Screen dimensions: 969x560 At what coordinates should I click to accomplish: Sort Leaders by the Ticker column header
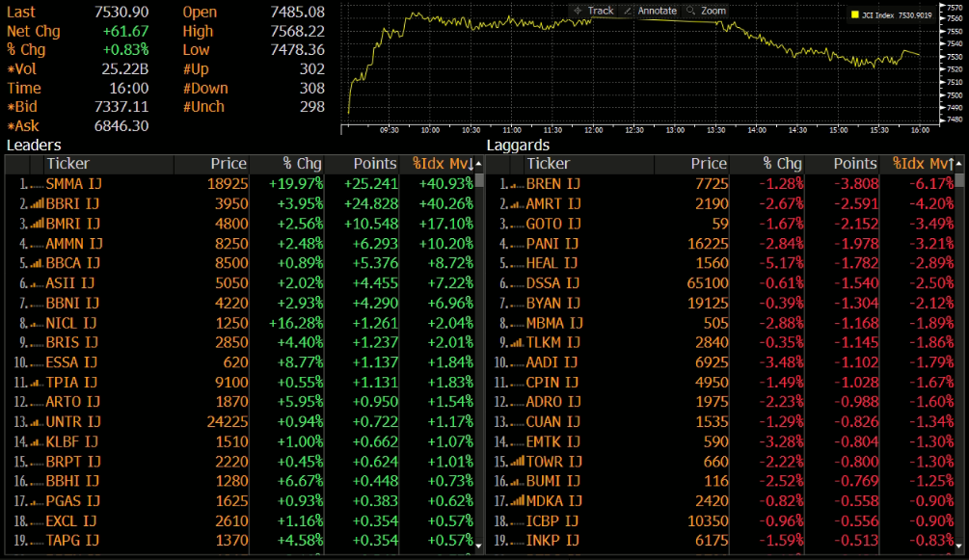click(68, 164)
